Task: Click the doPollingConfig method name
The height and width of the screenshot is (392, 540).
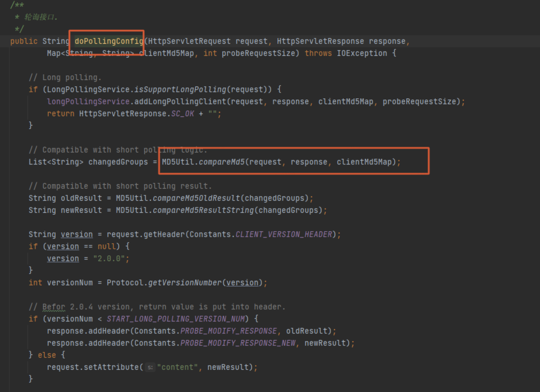Action: pyautogui.click(x=109, y=41)
